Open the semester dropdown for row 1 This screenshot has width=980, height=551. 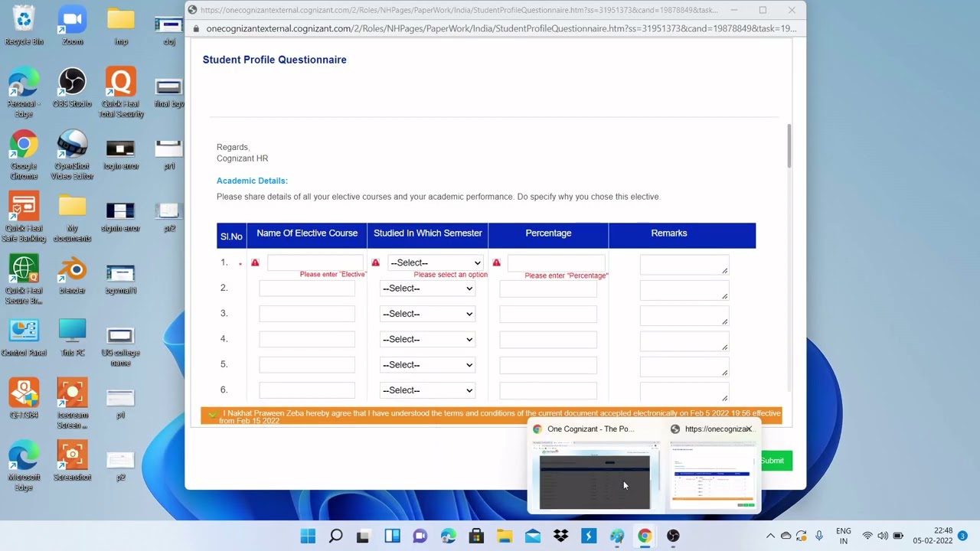[436, 262]
